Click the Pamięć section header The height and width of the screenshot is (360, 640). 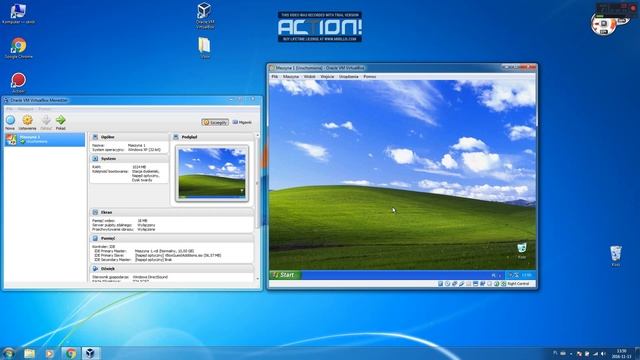coord(171,238)
